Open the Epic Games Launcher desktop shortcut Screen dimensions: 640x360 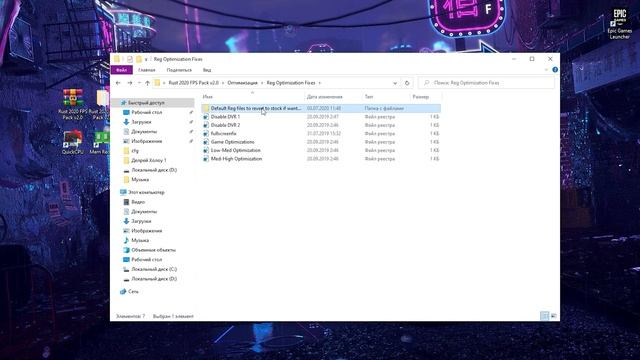620,25
